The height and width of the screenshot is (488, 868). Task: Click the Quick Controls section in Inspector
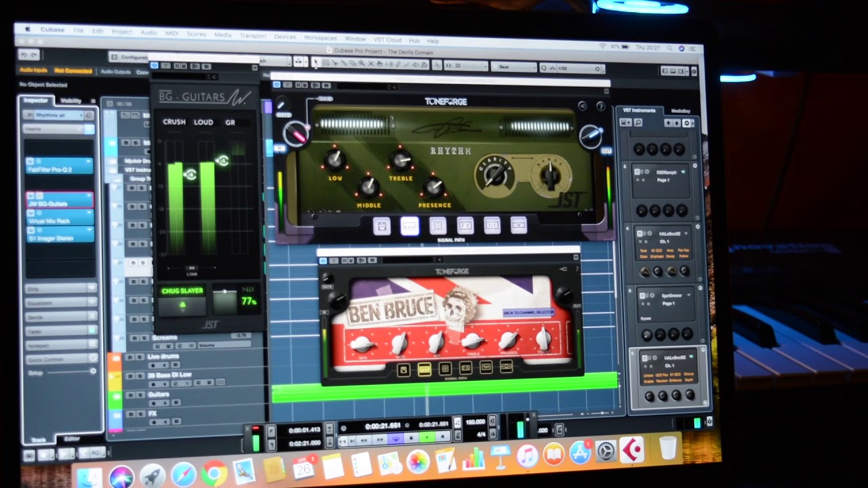tap(61, 360)
